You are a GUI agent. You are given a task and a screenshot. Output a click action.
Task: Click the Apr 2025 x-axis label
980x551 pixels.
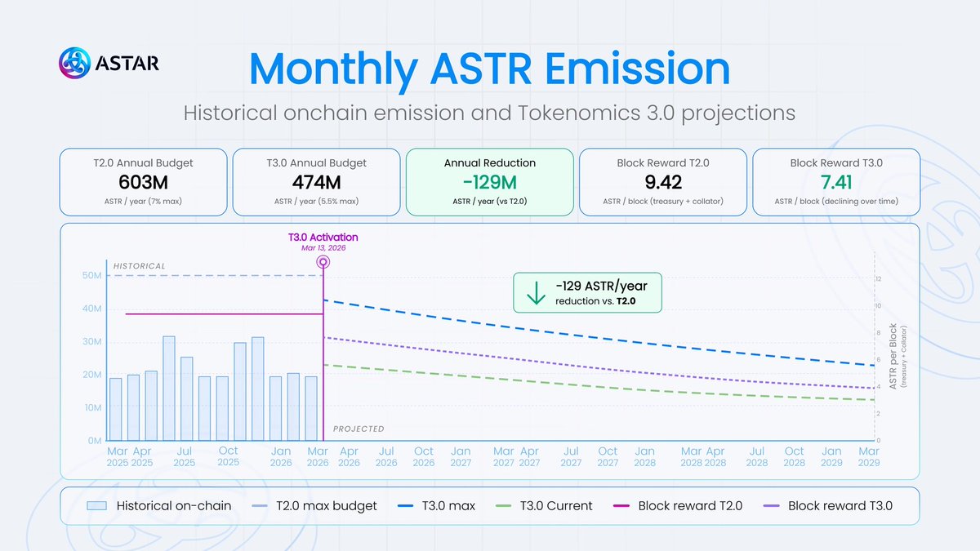[142, 456]
